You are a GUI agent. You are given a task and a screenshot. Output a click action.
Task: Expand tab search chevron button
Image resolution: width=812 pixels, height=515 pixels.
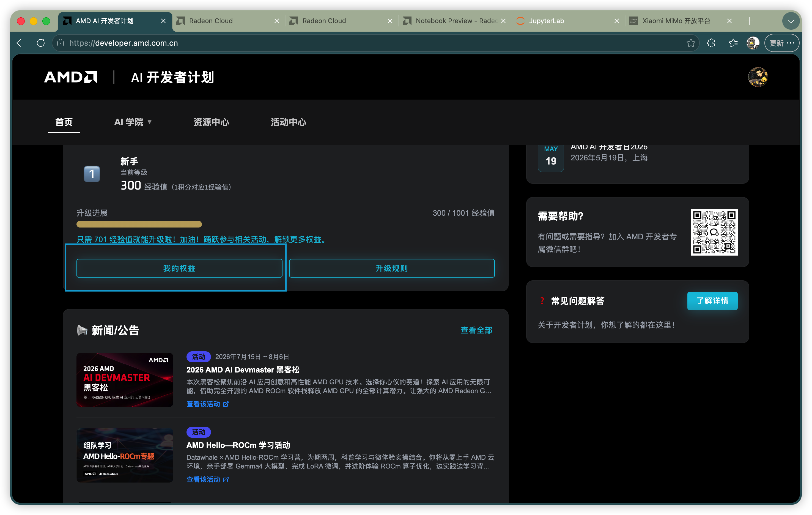click(791, 21)
